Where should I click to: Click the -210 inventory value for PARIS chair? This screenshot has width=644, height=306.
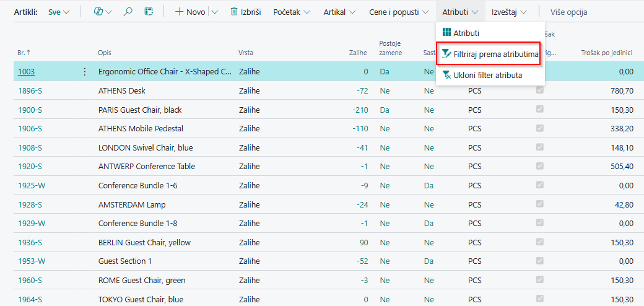point(359,110)
